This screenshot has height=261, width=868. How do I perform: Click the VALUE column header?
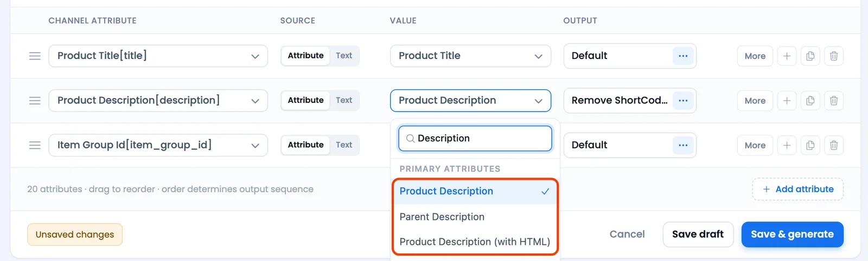click(x=403, y=21)
